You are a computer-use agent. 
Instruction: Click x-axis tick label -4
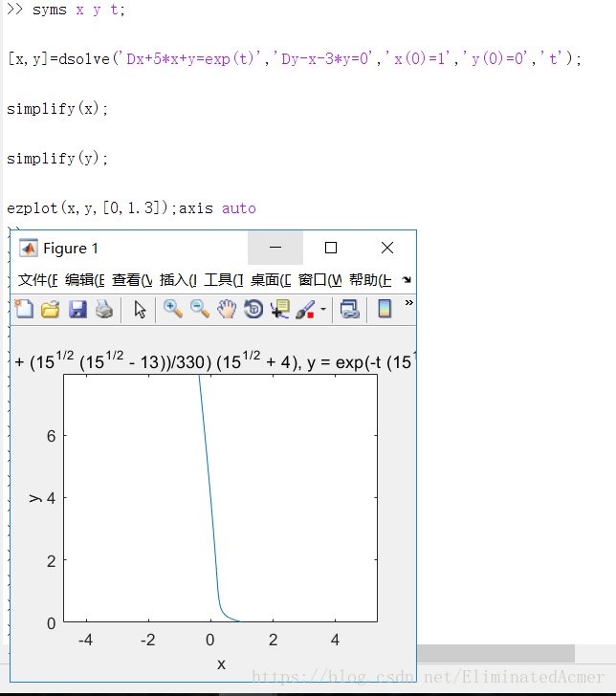(x=85, y=640)
